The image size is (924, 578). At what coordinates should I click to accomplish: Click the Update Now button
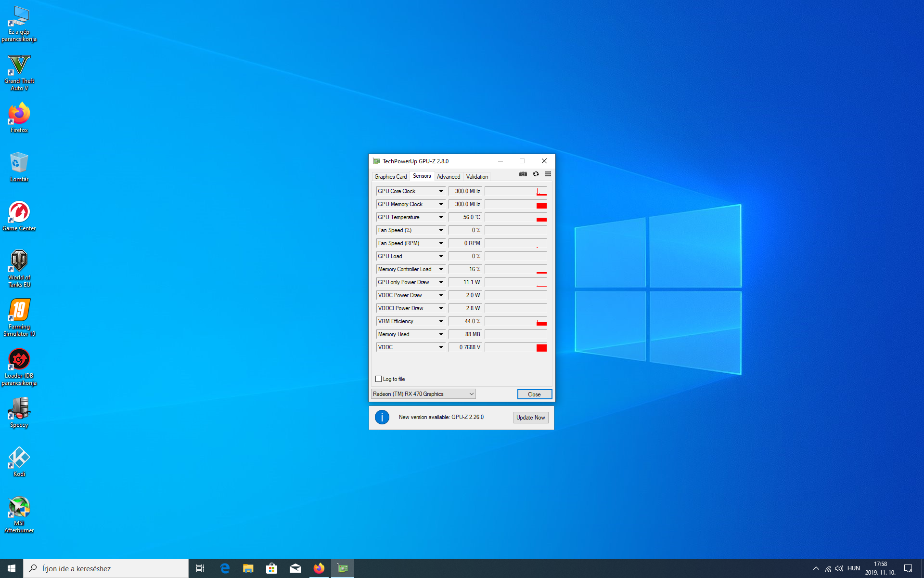[x=530, y=418]
